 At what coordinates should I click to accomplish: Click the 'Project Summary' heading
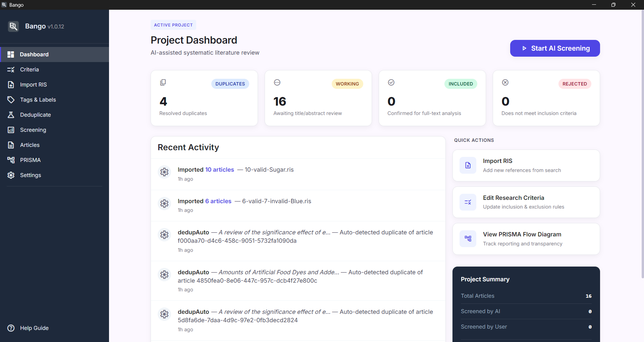(485, 279)
